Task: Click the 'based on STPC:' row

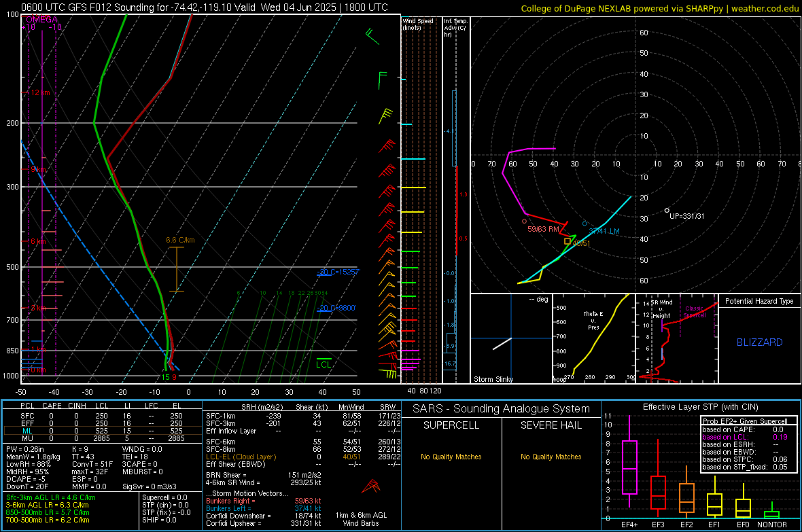Action: (x=745, y=459)
